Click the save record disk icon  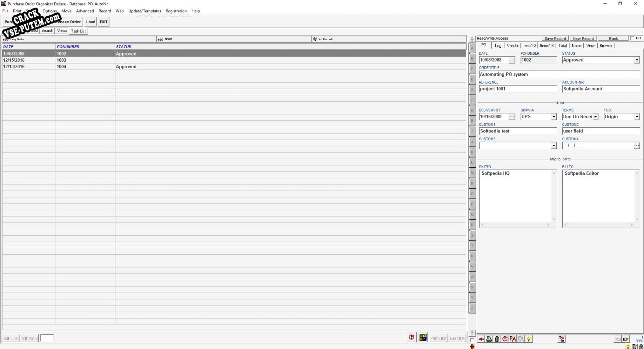[x=562, y=339]
